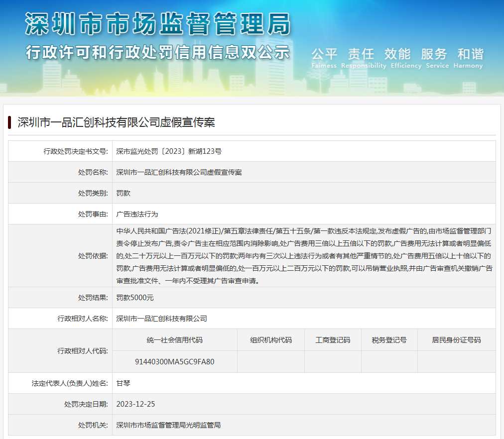Click the 处罚决定日期 label
The width and height of the screenshot is (504, 439).
(86, 404)
